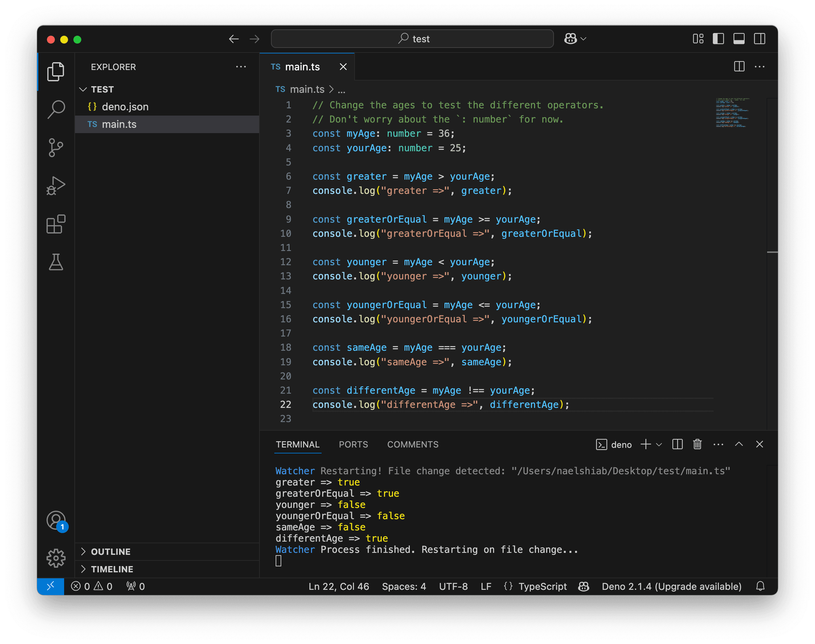This screenshot has width=815, height=644.
Task: Switch to the PORTS panel tab
Action: click(353, 444)
